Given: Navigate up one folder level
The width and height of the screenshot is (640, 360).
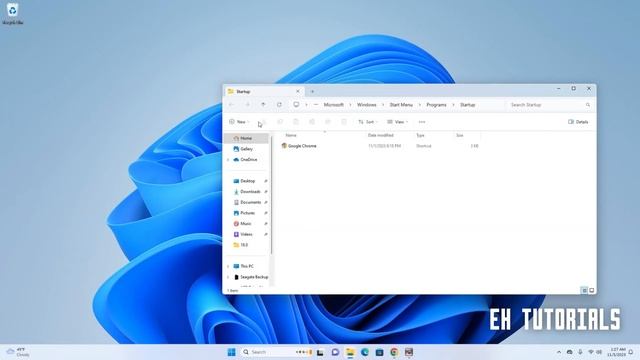Looking at the screenshot, I should (x=263, y=104).
